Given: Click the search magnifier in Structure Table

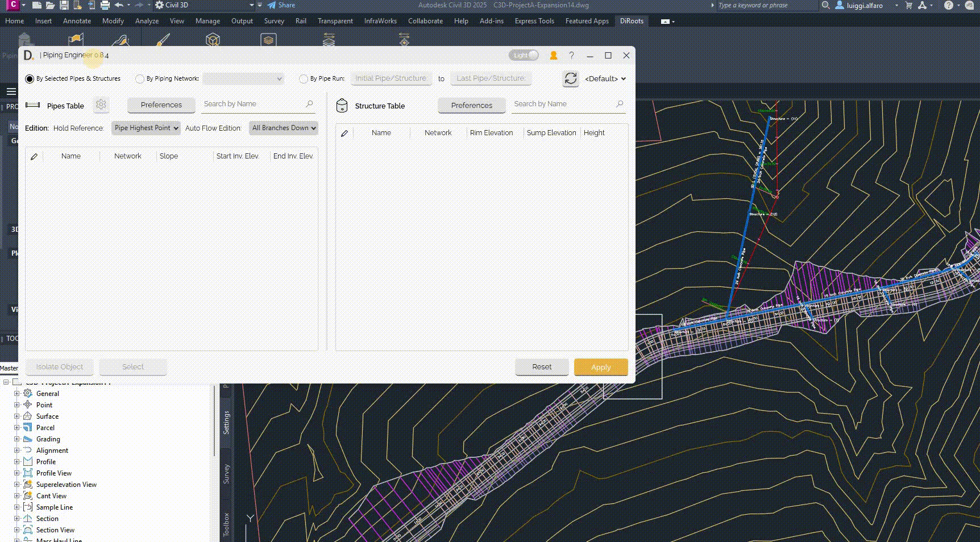Looking at the screenshot, I should point(620,104).
